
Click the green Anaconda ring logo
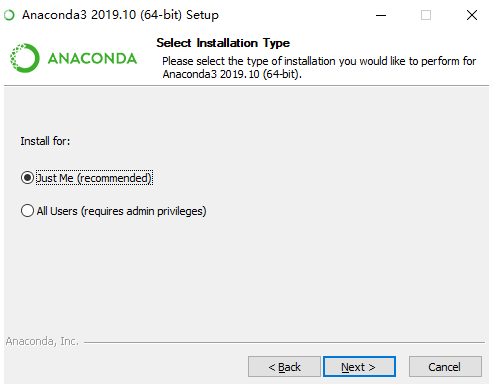click(x=25, y=58)
